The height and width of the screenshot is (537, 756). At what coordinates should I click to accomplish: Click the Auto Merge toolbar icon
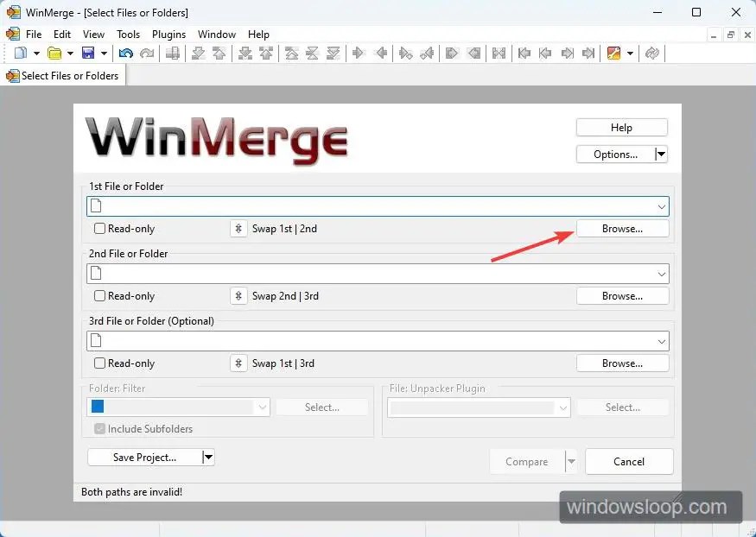pyautogui.click(x=499, y=53)
